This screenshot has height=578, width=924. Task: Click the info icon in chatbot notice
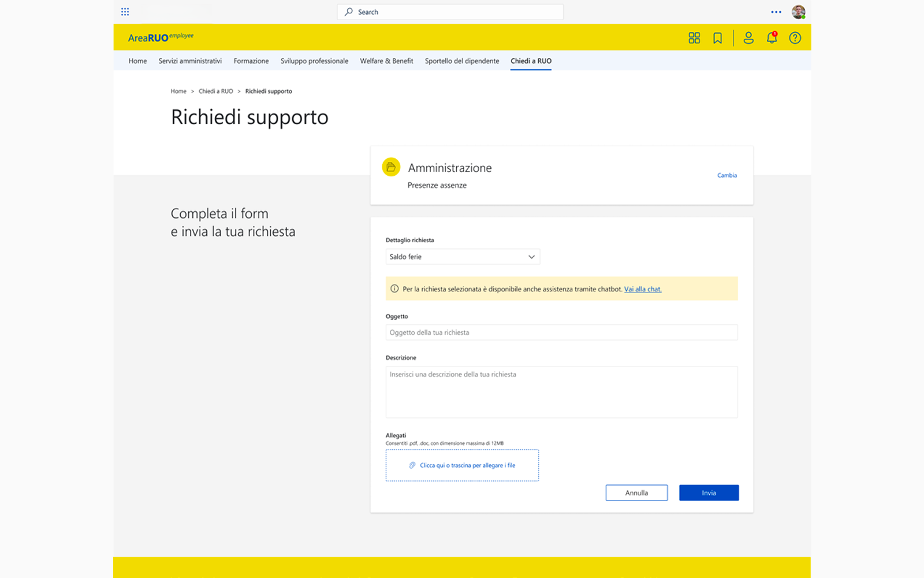point(394,288)
